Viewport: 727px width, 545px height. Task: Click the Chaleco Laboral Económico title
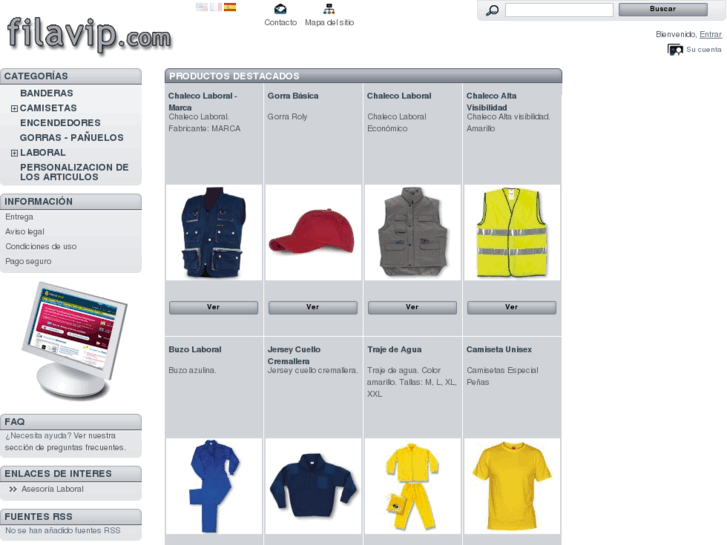399,96
